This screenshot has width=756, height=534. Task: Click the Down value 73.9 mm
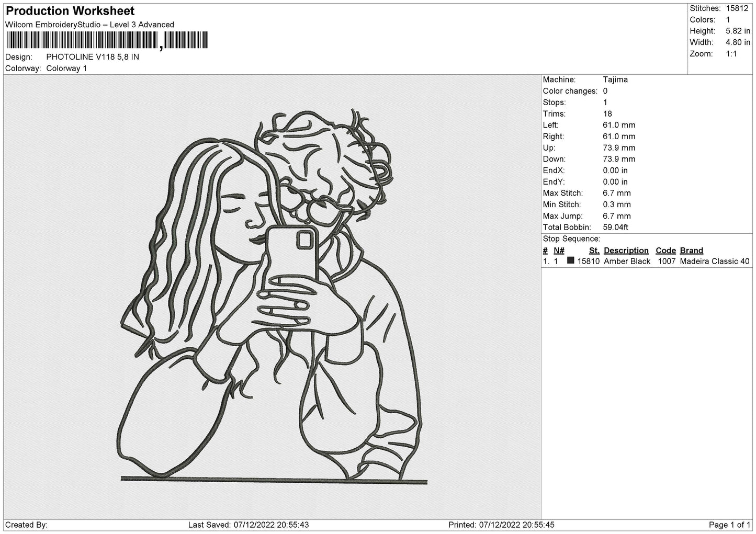[x=619, y=159]
